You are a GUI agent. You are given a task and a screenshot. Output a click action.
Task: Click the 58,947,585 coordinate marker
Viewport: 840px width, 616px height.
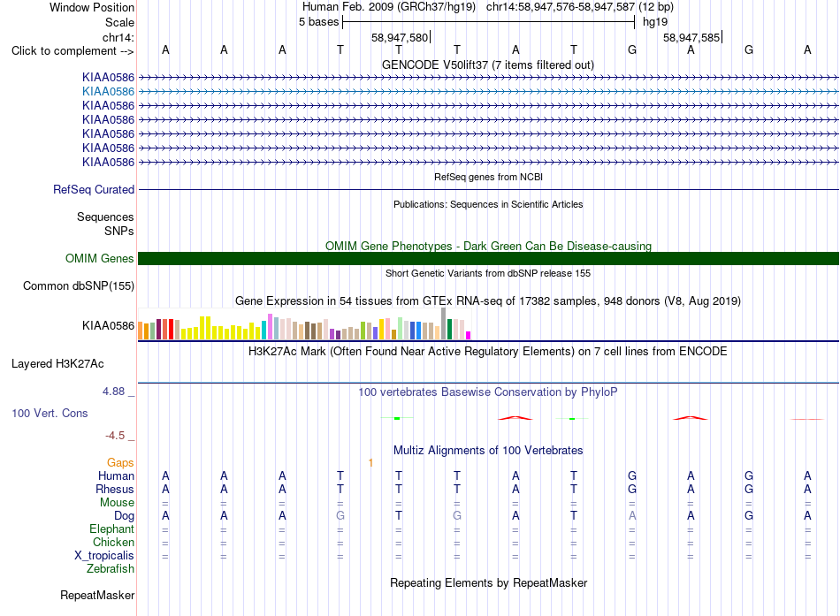(691, 37)
